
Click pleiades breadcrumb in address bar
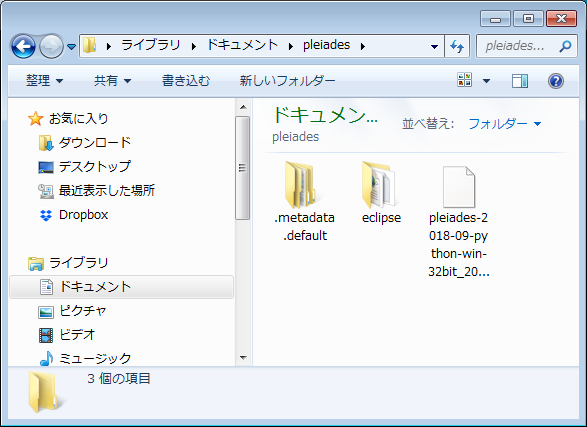click(x=326, y=45)
